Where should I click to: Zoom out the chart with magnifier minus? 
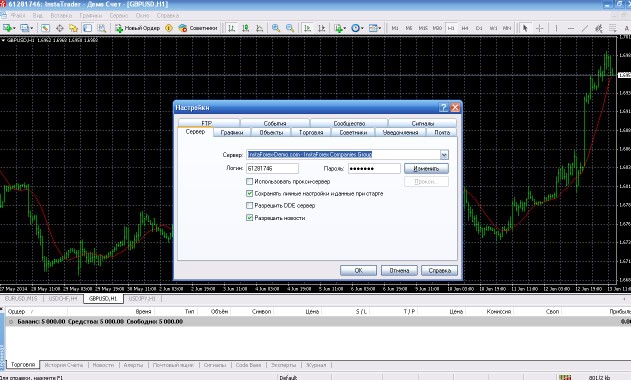290,28
